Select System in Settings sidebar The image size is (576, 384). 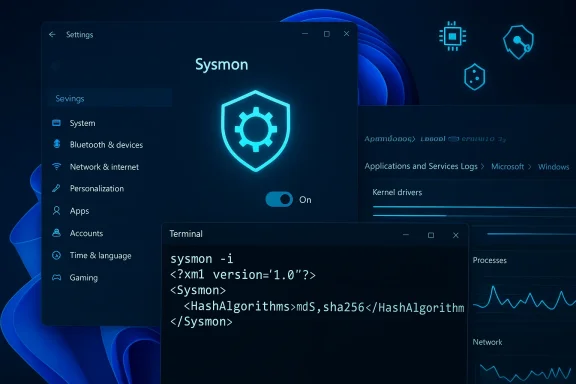(x=83, y=123)
